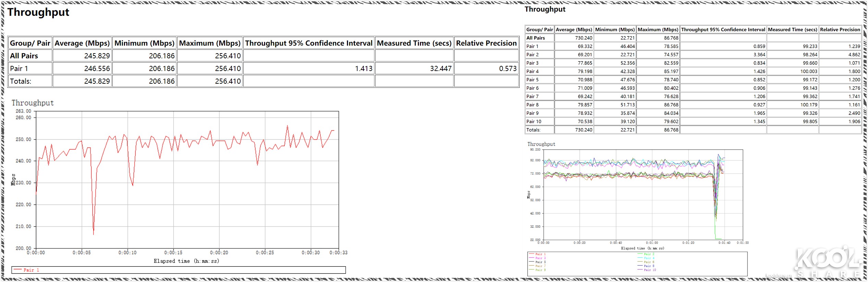868x282 pixels.
Task: Click the Measured Time (secs) header in left table
Action: [x=414, y=43]
